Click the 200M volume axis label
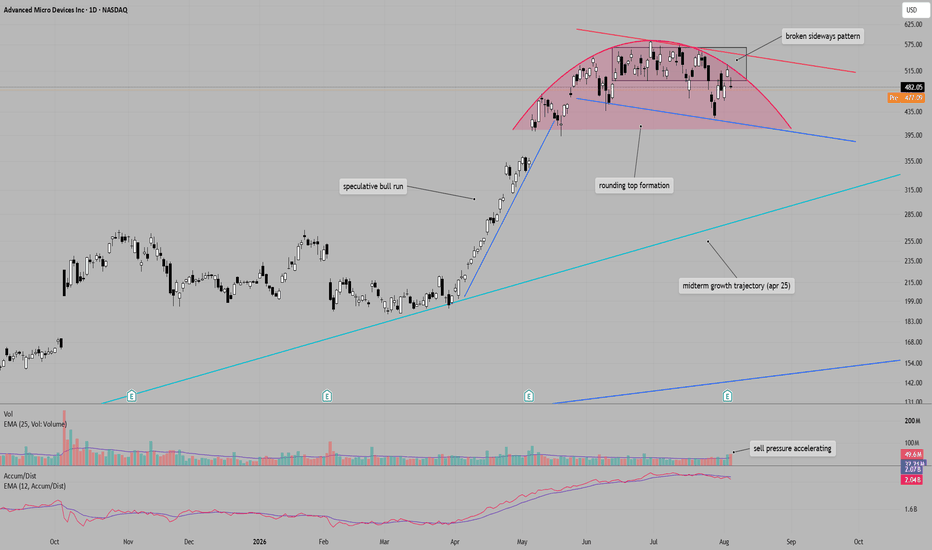This screenshot has width=932, height=550. click(x=912, y=421)
